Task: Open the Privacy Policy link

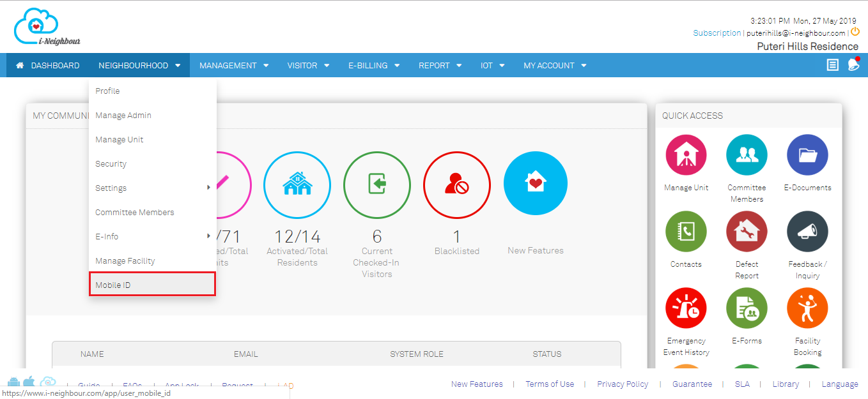Action: [x=623, y=384]
